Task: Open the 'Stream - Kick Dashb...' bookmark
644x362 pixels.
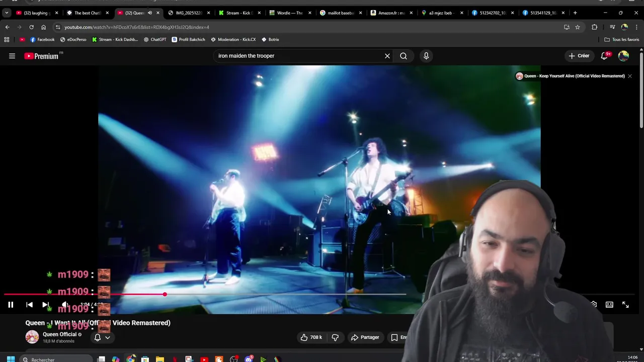Action: click(x=115, y=39)
